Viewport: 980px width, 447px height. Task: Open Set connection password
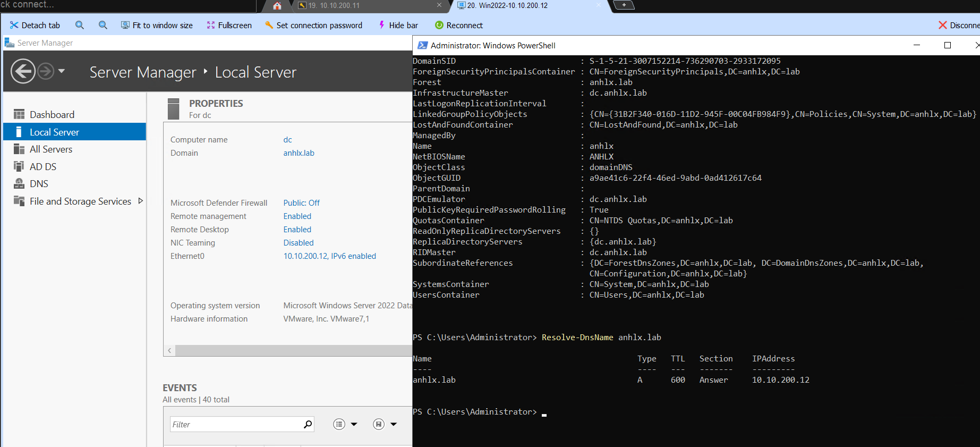(x=313, y=25)
